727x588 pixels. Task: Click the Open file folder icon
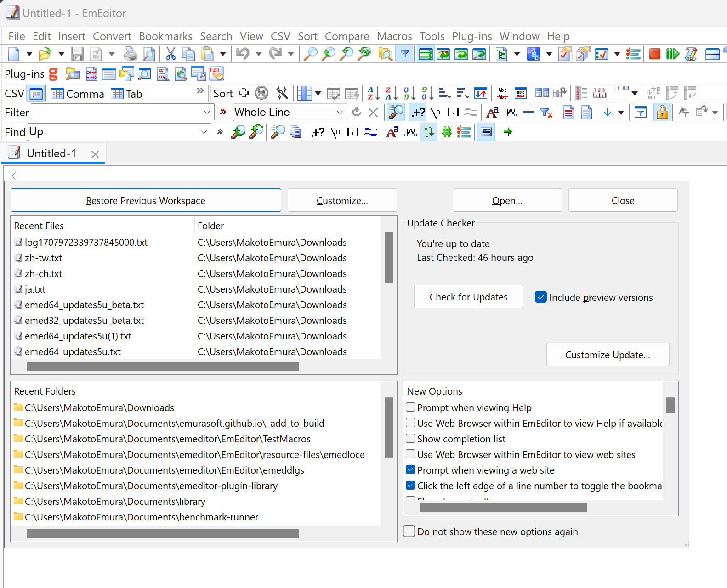pyautogui.click(x=45, y=54)
